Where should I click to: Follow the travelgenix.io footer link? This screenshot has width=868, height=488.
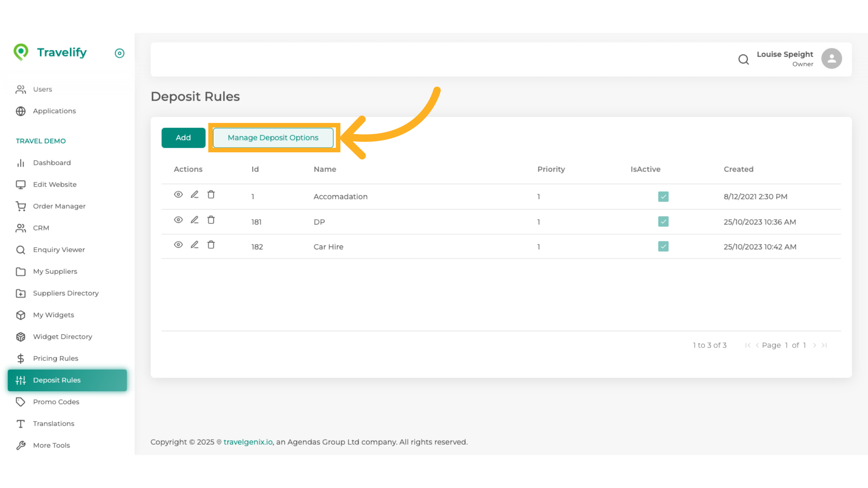pos(247,441)
